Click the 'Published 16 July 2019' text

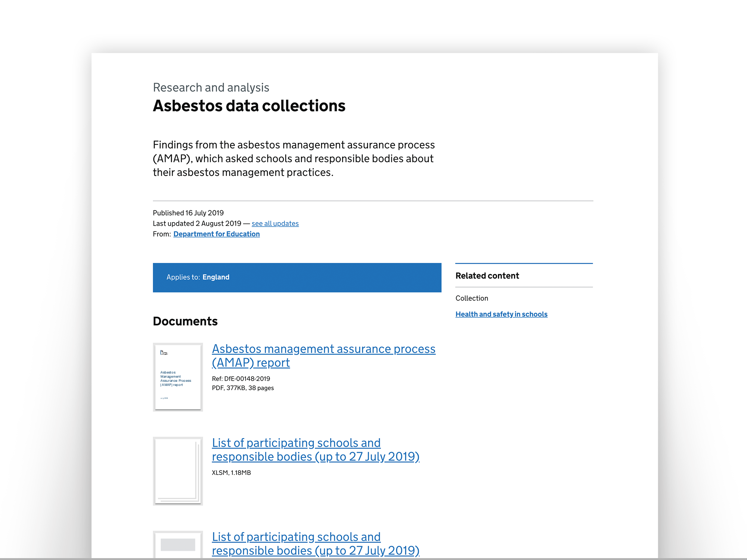pyautogui.click(x=188, y=213)
